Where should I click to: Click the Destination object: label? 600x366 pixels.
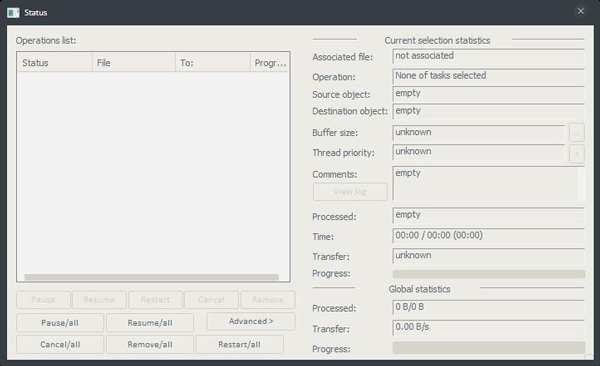[350, 111]
